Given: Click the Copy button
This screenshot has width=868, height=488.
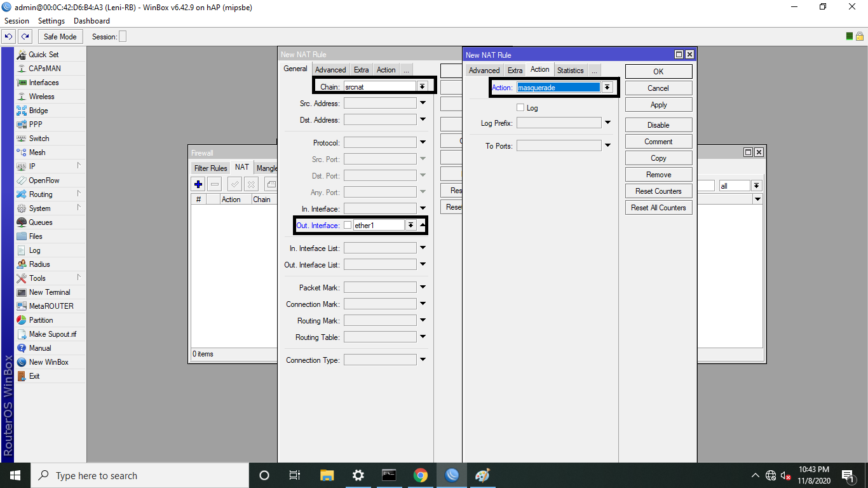Looking at the screenshot, I should [x=658, y=158].
